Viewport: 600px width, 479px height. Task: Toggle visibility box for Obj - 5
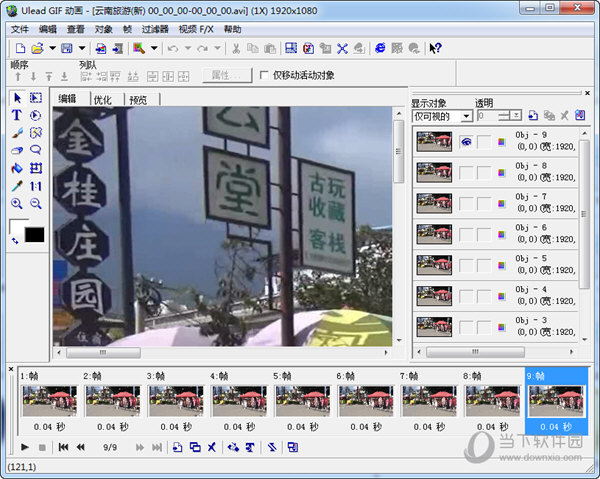point(466,266)
